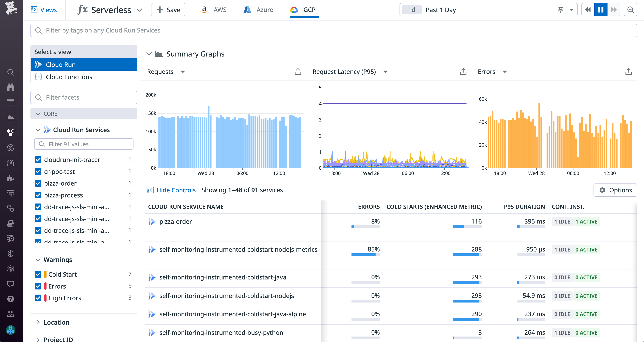Click the pin icon beside the time picker
The height and width of the screenshot is (342, 644).
[x=561, y=10]
